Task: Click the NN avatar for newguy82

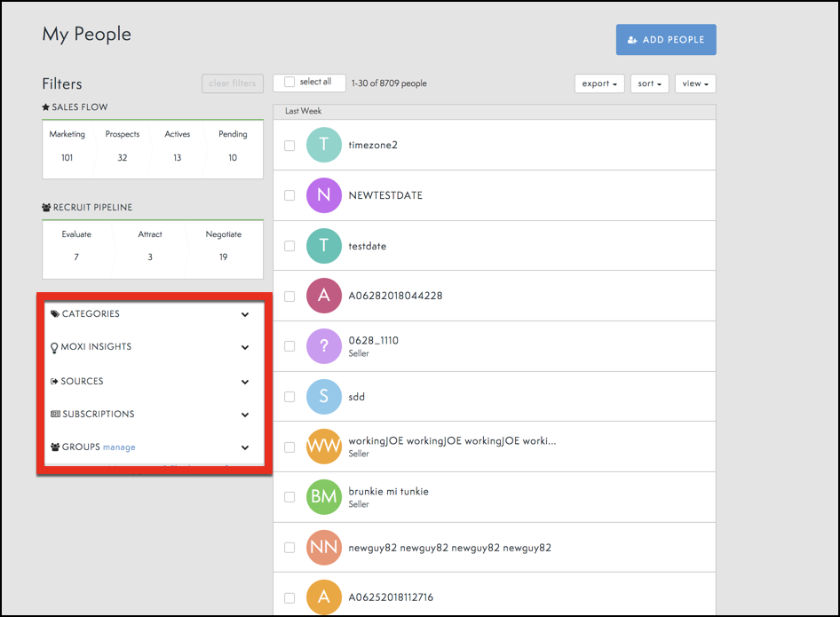Action: click(324, 548)
